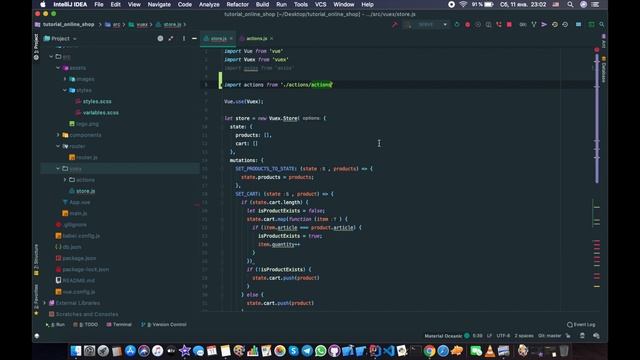Click the Build project hammer icon

coord(395,24)
